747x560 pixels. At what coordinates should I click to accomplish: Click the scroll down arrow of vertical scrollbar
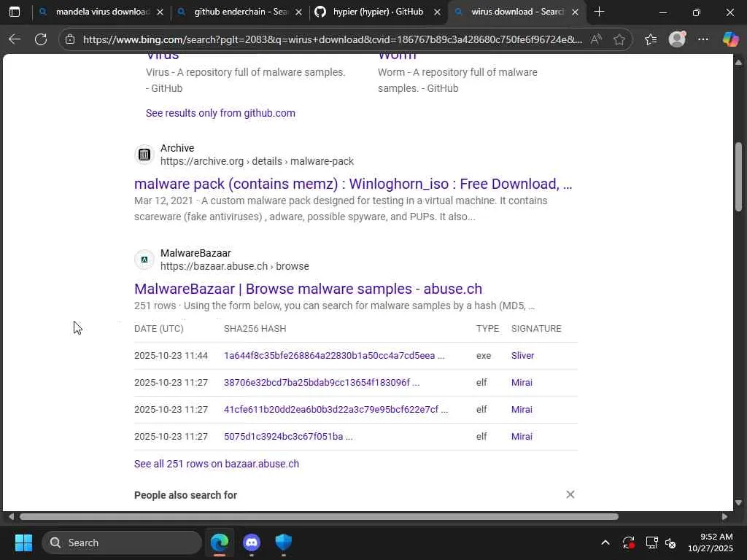[738, 502]
